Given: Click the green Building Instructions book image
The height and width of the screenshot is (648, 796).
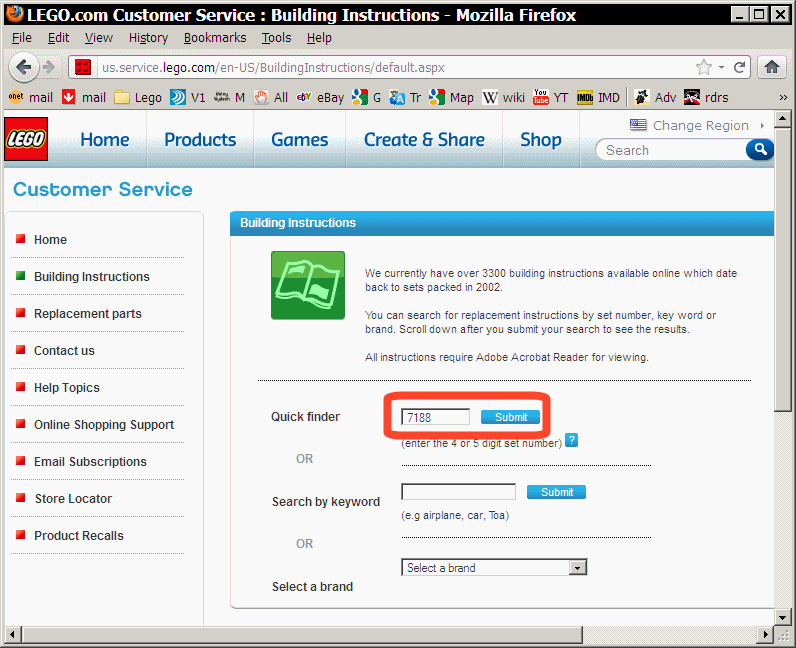Looking at the screenshot, I should 308,285.
